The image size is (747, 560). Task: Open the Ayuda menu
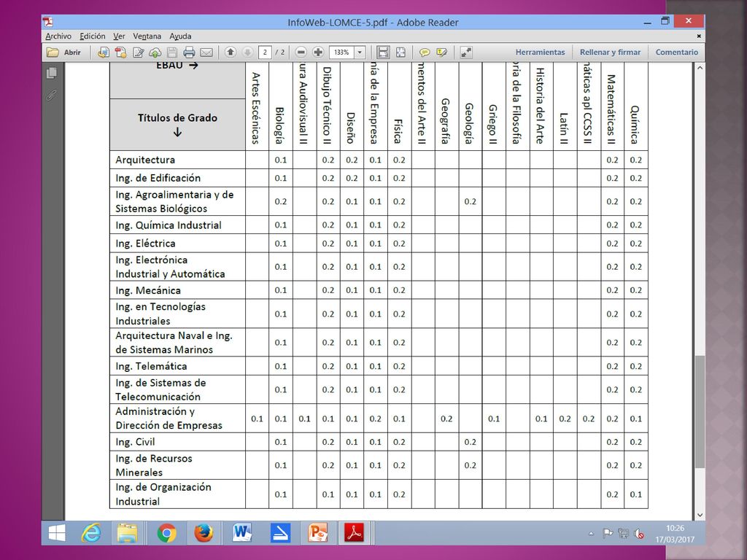181,36
